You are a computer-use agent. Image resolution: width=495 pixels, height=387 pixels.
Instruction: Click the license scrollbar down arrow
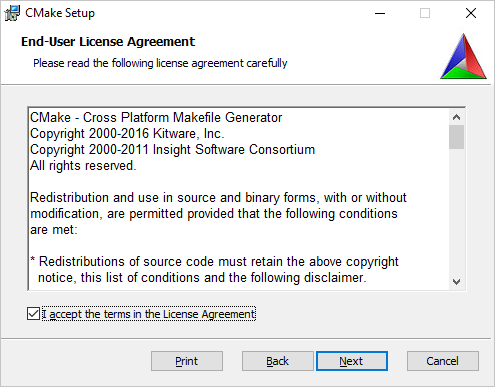point(456,282)
